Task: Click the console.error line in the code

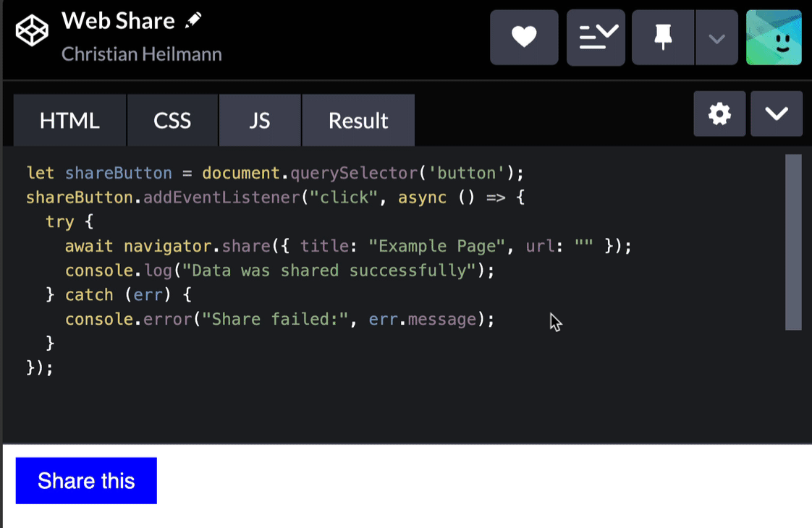Action: click(x=279, y=319)
